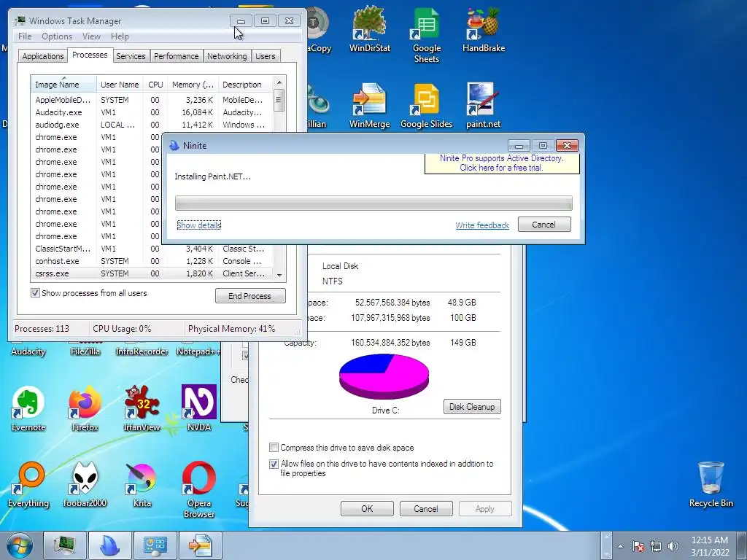Switch to Performance tab
The height and width of the screenshot is (560, 747).
(177, 56)
